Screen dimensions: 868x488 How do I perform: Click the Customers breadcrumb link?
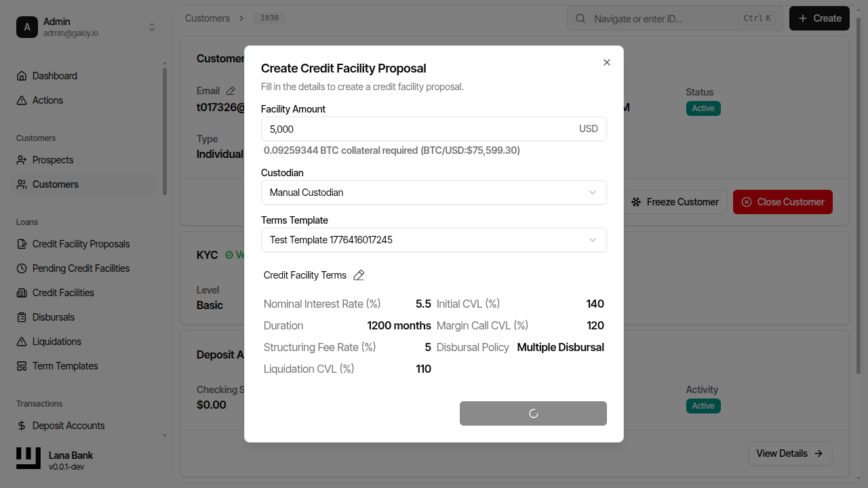(207, 18)
